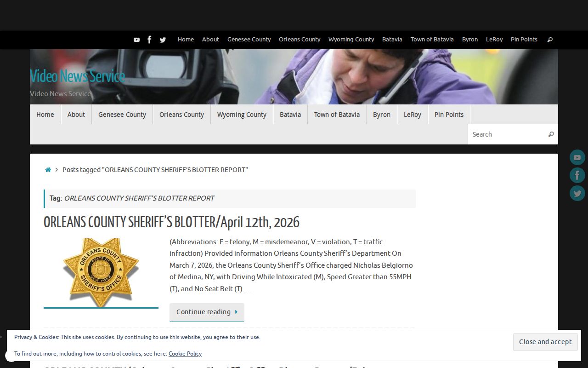Click the Facebook icon on right sidebar
588x368 pixels.
coord(577,175)
